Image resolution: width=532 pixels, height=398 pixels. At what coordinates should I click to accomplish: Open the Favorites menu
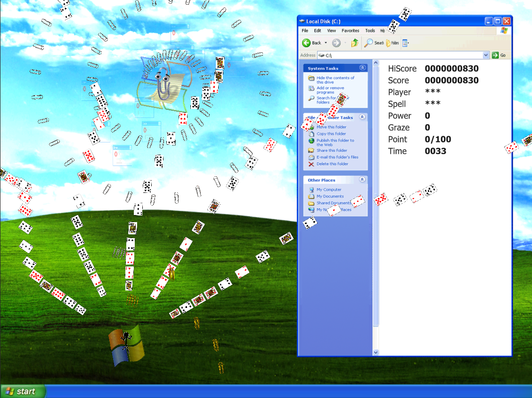pos(350,31)
